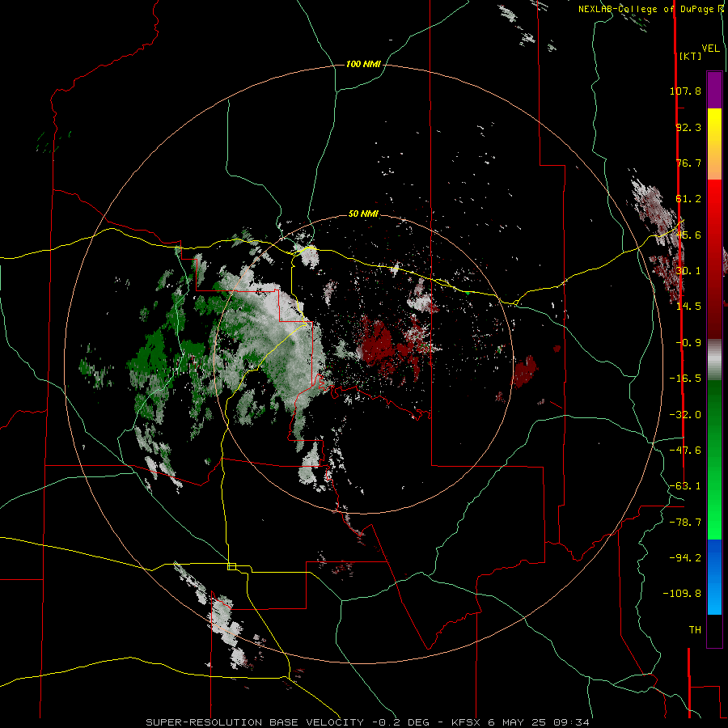Image resolution: width=728 pixels, height=728 pixels.
Task: Select the 61.2 velocity scale value
Action: pos(688,199)
